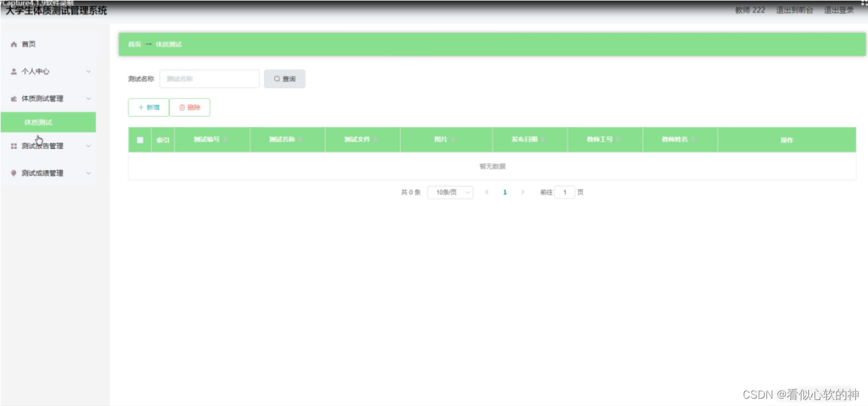Click the 新增 add button
The height and width of the screenshot is (406, 868).
click(x=148, y=108)
